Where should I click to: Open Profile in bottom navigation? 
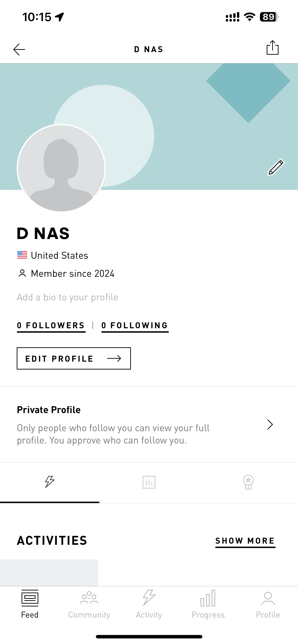(268, 604)
